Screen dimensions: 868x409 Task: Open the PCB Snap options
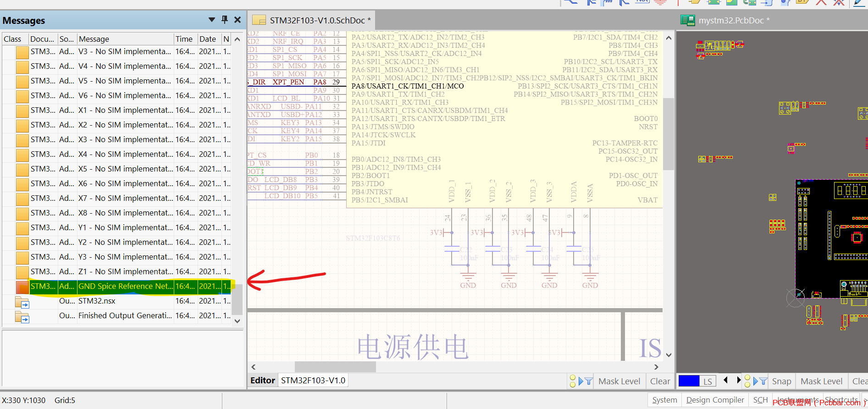(x=781, y=381)
